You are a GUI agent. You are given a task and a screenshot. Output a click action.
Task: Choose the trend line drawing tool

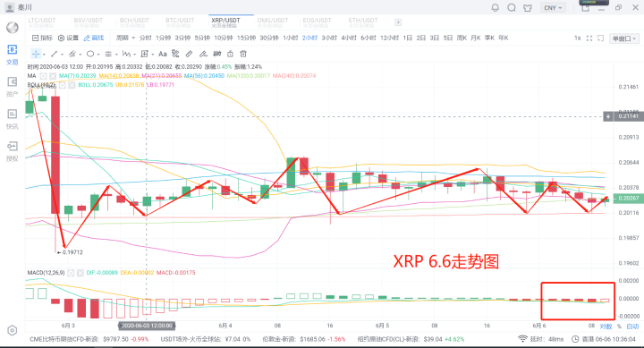pos(54,54)
